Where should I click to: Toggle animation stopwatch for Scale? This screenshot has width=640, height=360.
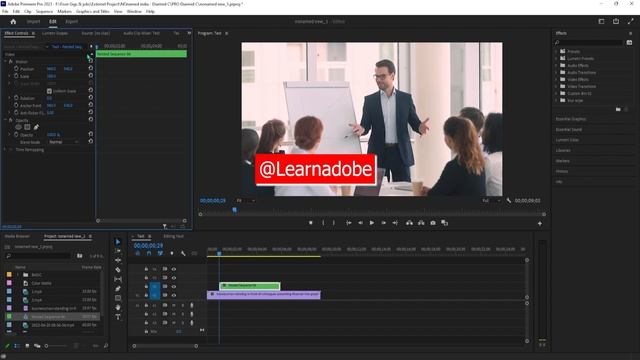(x=16, y=76)
